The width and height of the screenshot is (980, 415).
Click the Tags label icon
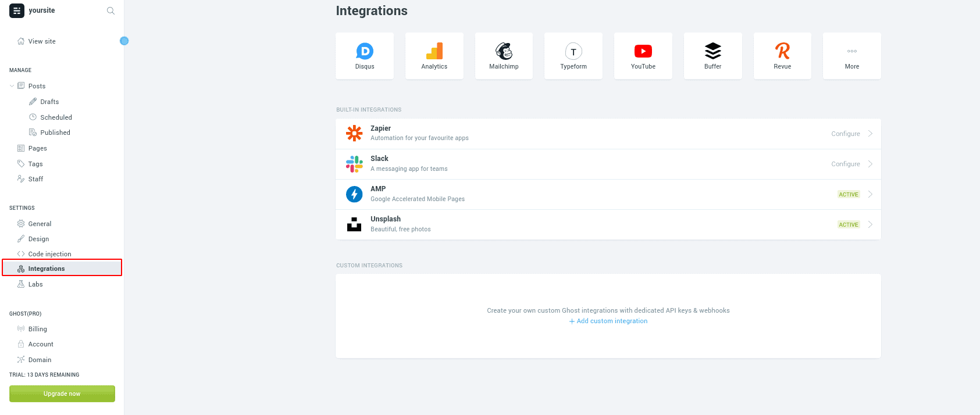21,164
